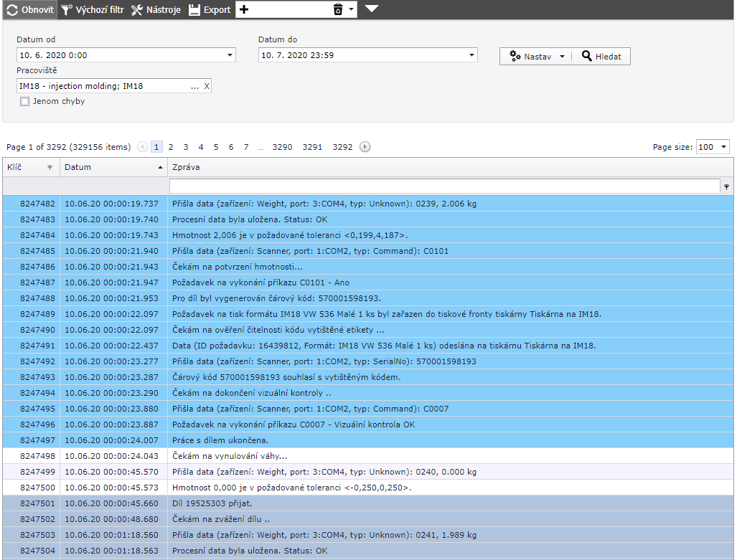The width and height of the screenshot is (737, 560).
Task: Click the Zpráva filter funnel icon
Action: tap(726, 186)
